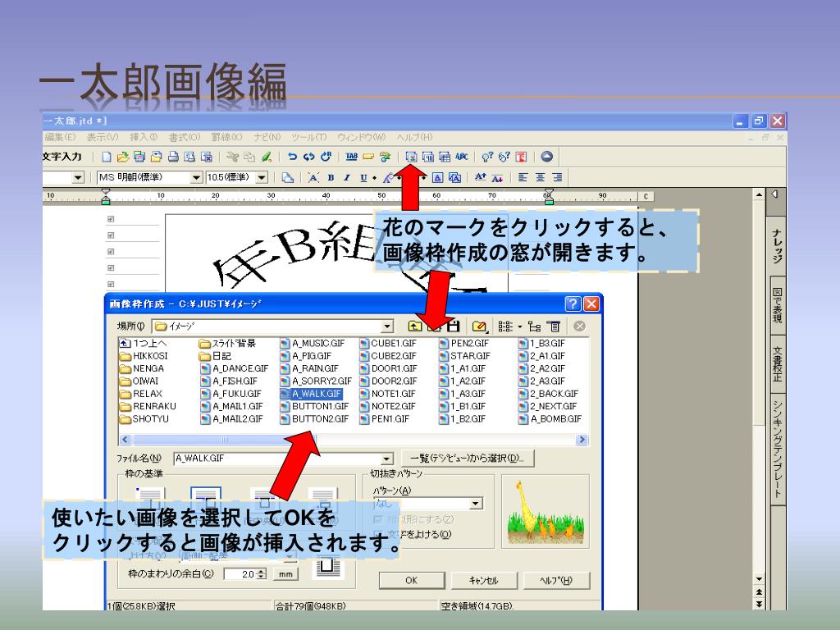The image size is (840, 630).
Task: Click the OK button
Action: [x=412, y=580]
